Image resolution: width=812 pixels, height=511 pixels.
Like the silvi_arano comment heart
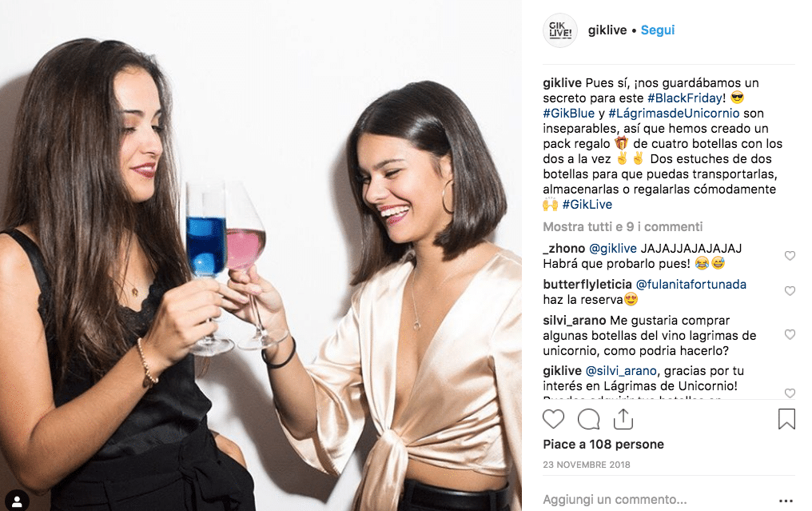(789, 334)
